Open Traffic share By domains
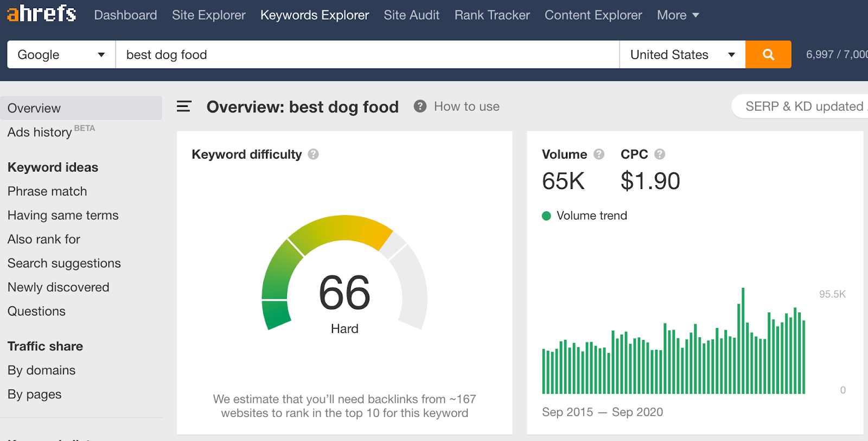 42,370
